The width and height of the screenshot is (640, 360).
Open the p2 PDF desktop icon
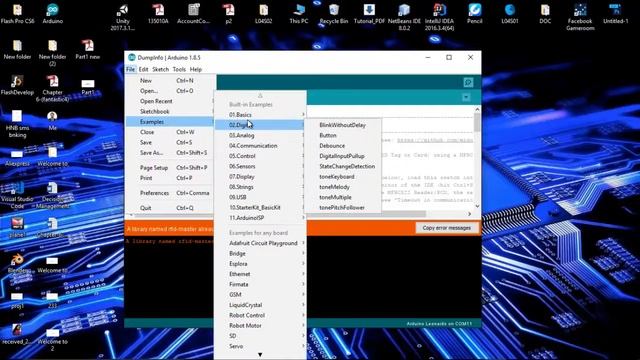(229, 13)
